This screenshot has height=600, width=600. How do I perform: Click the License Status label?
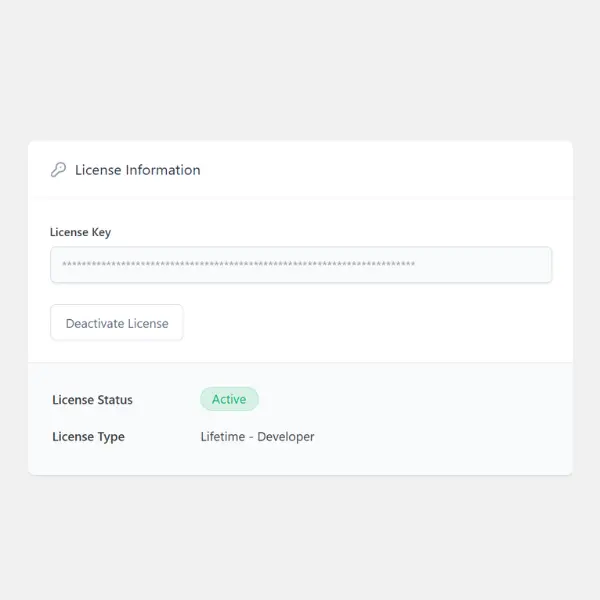[x=92, y=400]
